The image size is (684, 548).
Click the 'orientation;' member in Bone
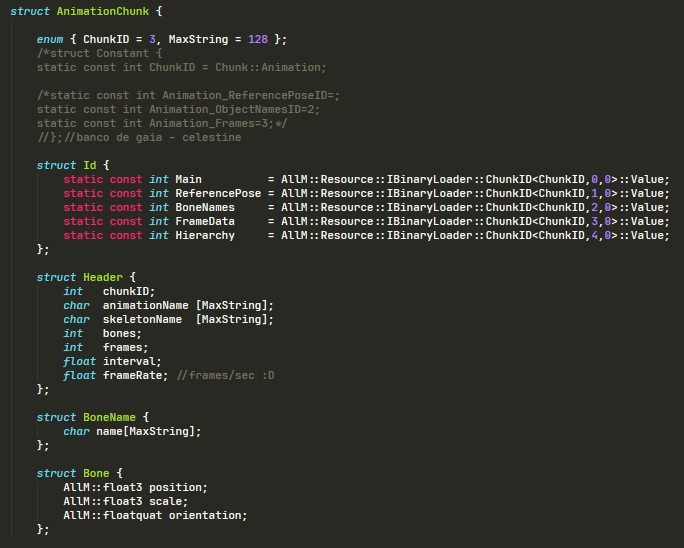pos(208,514)
